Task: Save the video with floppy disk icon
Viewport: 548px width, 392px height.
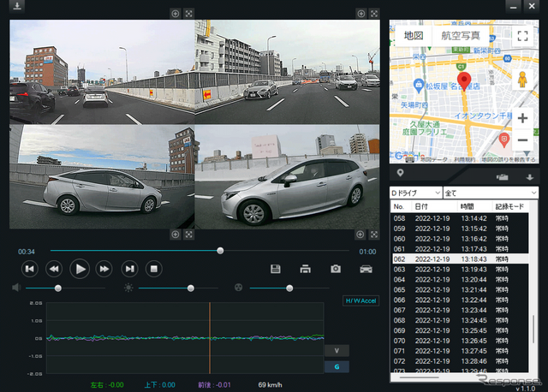Action: [276, 269]
